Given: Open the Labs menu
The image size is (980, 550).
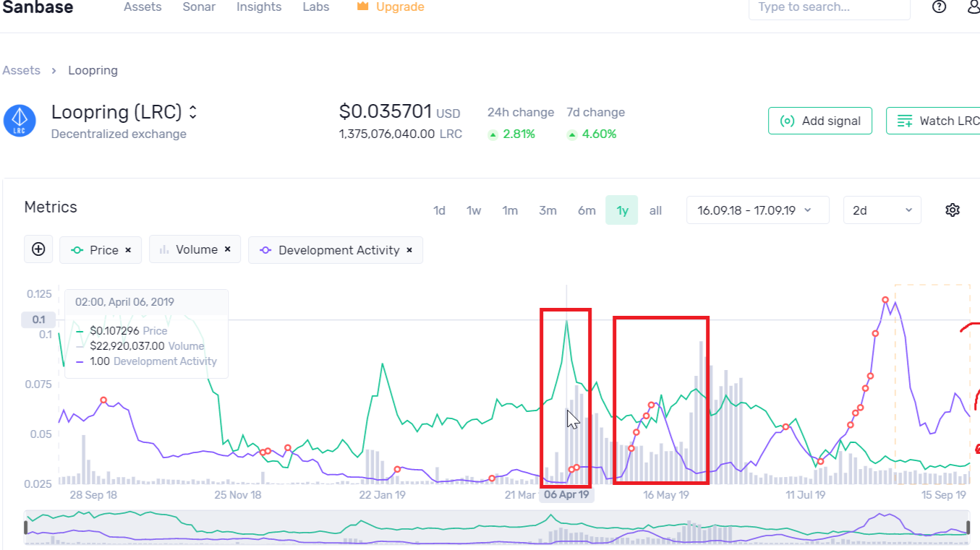Looking at the screenshot, I should (315, 7).
